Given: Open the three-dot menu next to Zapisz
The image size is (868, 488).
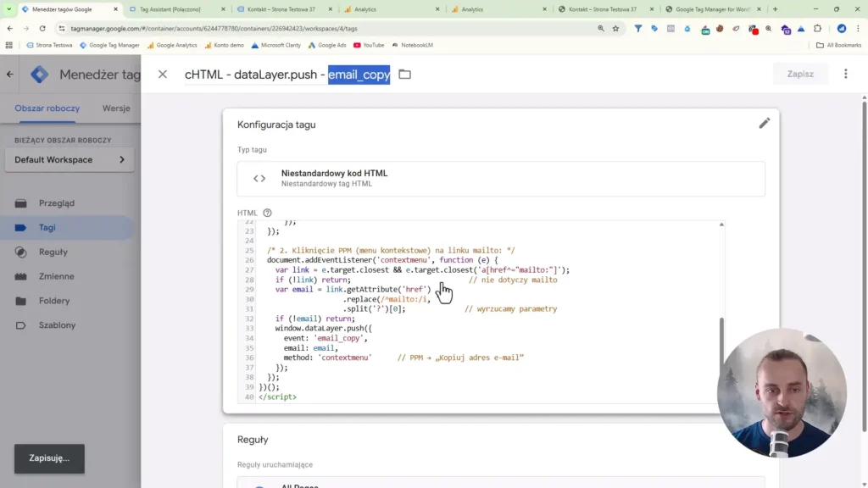Looking at the screenshot, I should coord(845,74).
